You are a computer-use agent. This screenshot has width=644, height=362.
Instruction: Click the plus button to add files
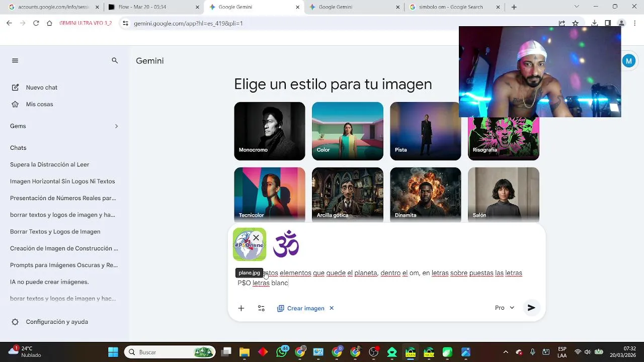[241, 308]
